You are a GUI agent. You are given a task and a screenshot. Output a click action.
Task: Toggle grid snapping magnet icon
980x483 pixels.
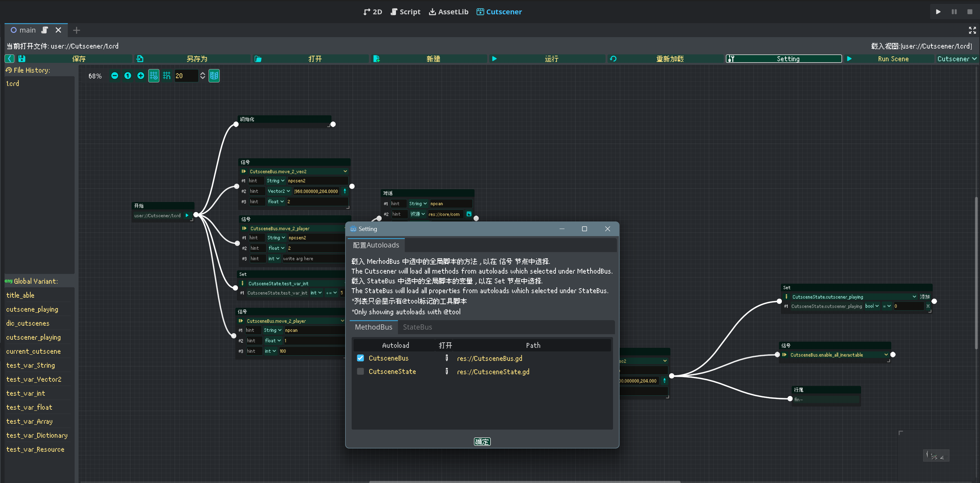pyautogui.click(x=167, y=76)
